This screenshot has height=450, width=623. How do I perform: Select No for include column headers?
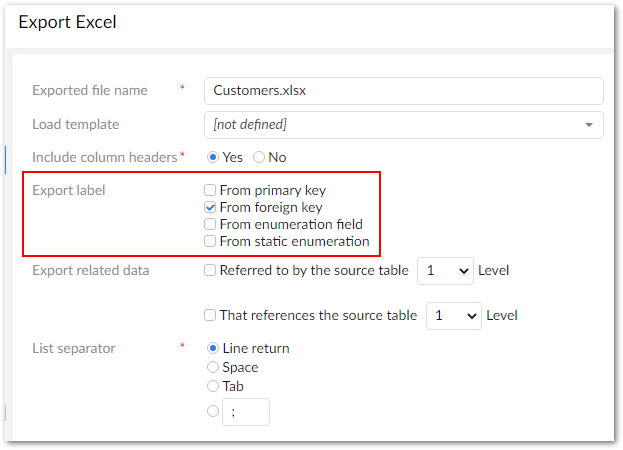(x=259, y=157)
